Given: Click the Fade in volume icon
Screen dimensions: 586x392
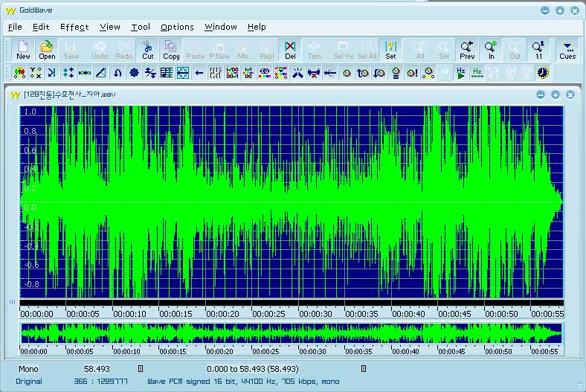Looking at the screenshot, I should point(362,73).
